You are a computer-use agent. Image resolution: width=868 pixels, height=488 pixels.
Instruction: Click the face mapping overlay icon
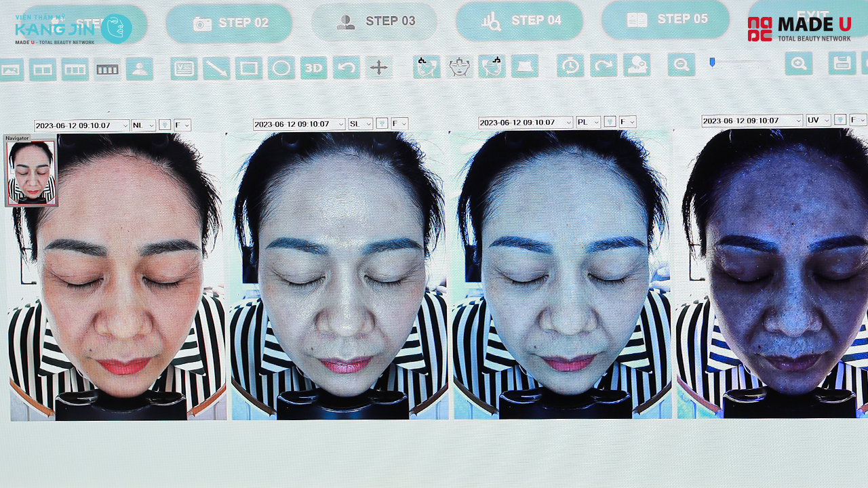[x=458, y=68]
